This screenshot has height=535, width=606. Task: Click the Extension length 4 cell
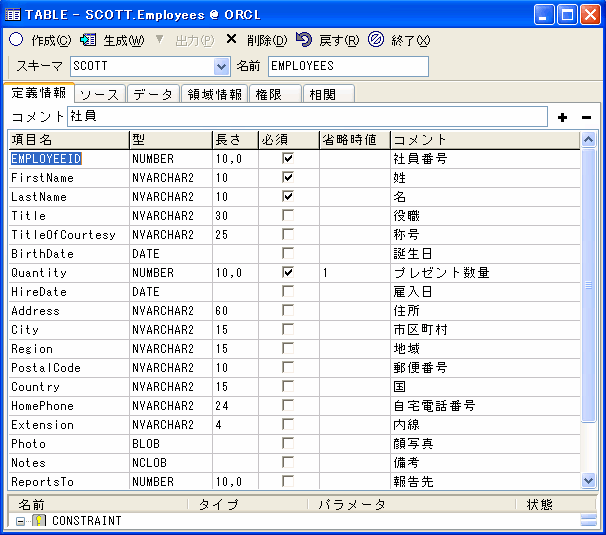[235, 425]
